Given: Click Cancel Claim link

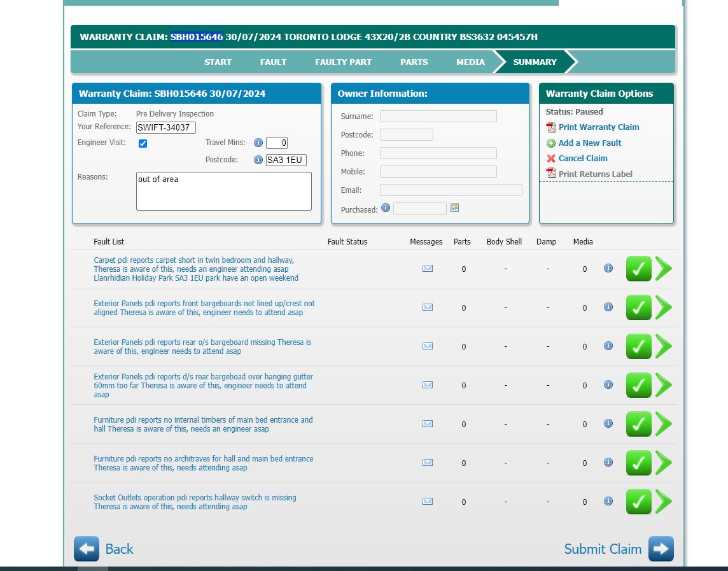Looking at the screenshot, I should point(582,159).
